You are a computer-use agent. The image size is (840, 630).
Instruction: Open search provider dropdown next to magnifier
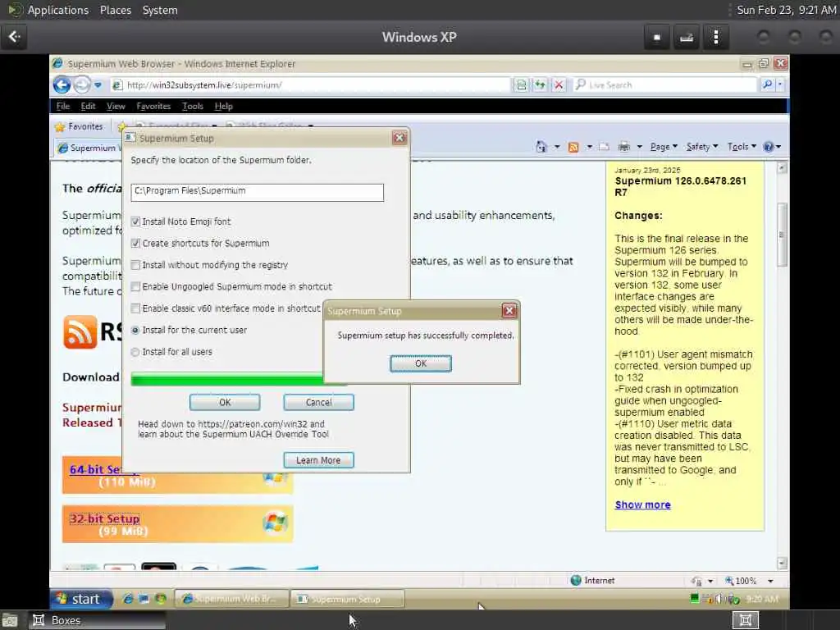tap(780, 84)
